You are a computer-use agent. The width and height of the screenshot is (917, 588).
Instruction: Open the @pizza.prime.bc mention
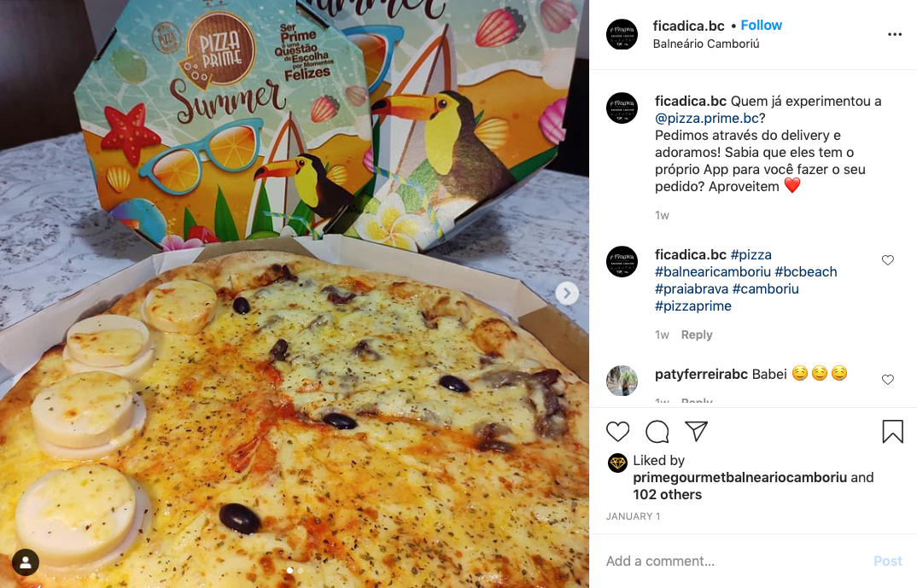coord(706,118)
